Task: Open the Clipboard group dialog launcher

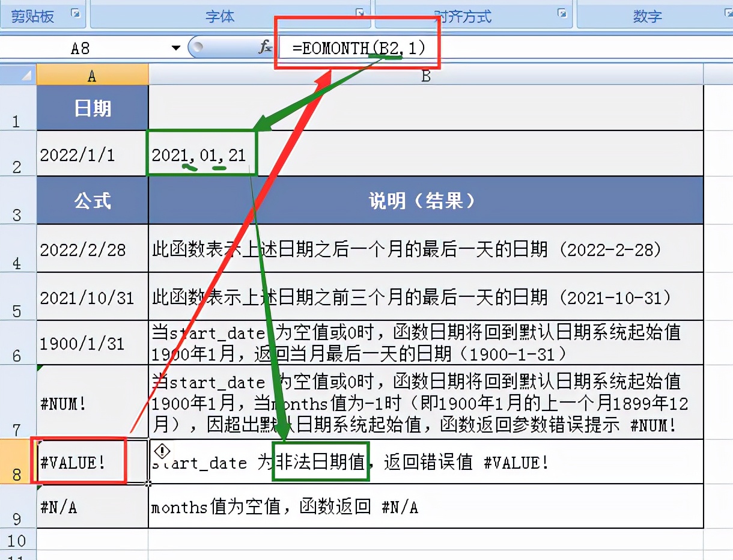Action: coord(76,13)
